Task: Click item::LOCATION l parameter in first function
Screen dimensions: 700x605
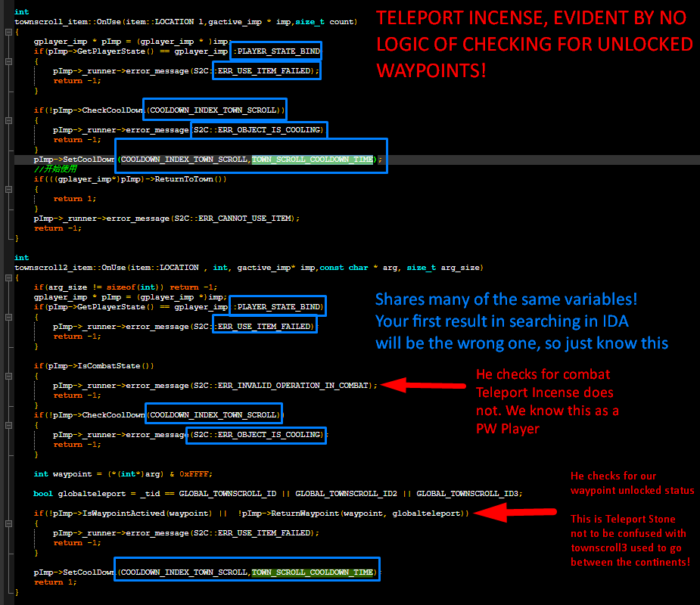Action: coord(167,22)
